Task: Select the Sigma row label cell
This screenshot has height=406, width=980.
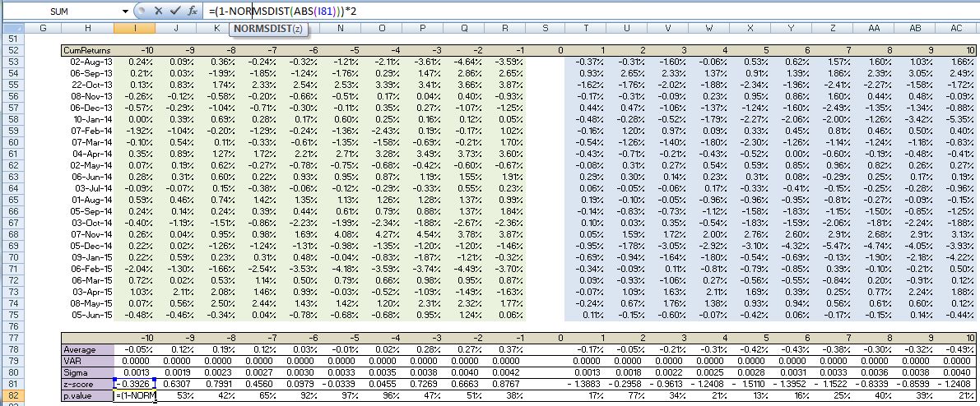Action: [87, 373]
